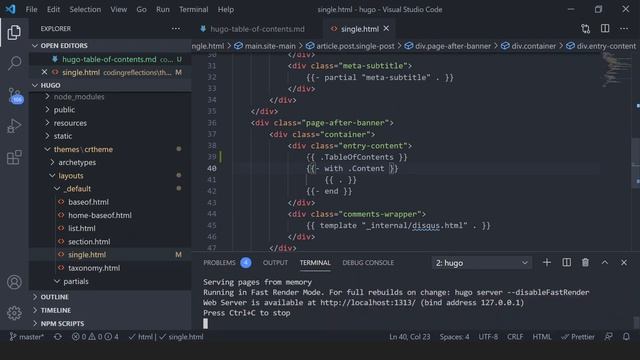Screen dimensions: 640x360
Task: Open taxonomy.html in file tree
Action: 94,268
